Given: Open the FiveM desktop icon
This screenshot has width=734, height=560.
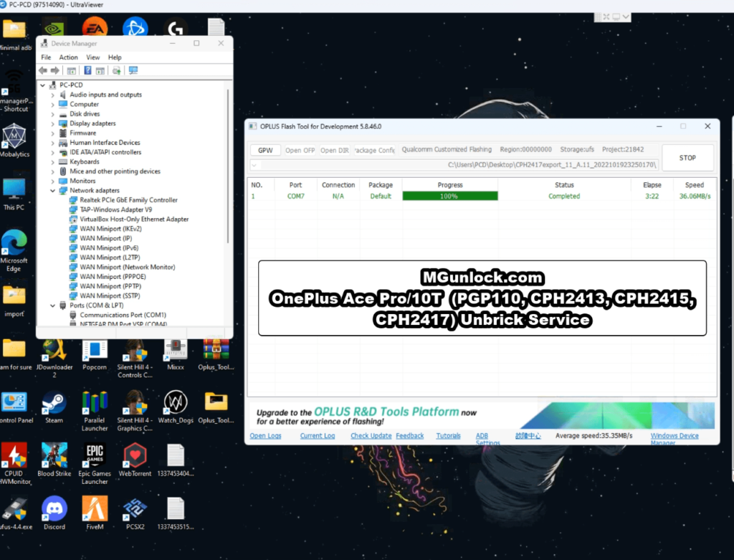Looking at the screenshot, I should (x=95, y=513).
